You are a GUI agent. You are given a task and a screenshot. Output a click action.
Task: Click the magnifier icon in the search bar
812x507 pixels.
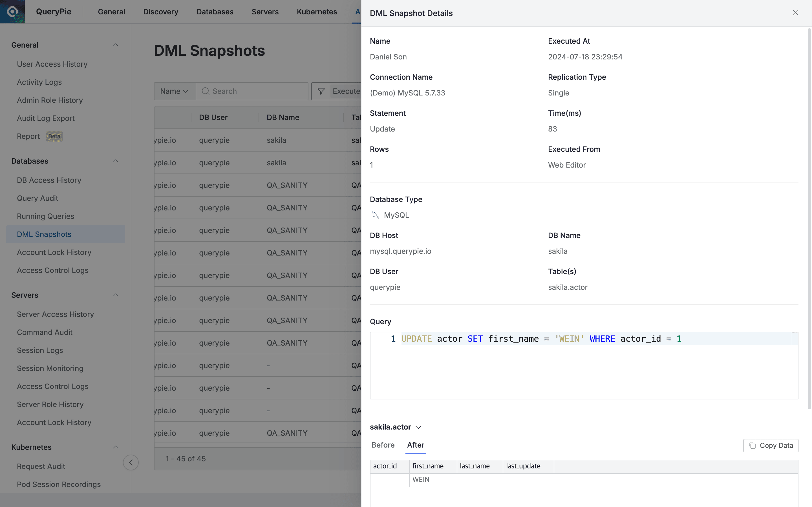206,91
